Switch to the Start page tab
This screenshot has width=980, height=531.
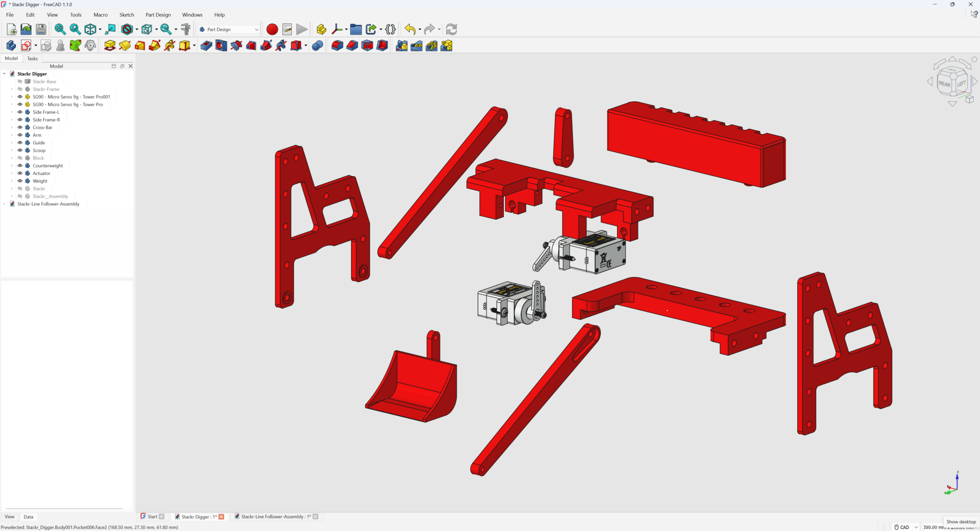click(152, 517)
